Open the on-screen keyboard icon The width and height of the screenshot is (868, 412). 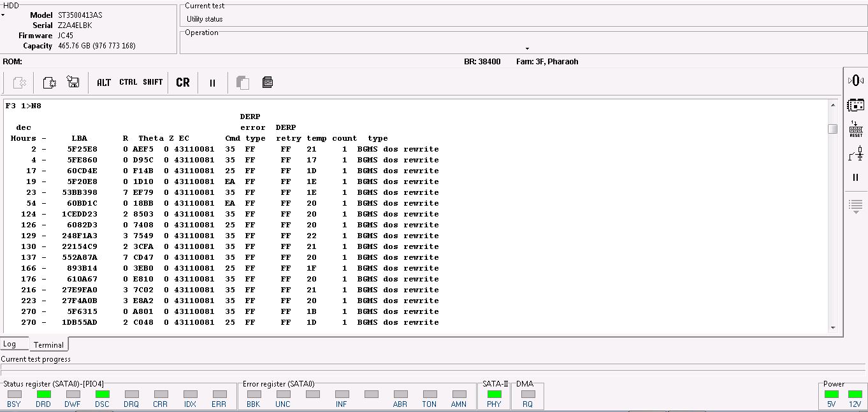[268, 82]
